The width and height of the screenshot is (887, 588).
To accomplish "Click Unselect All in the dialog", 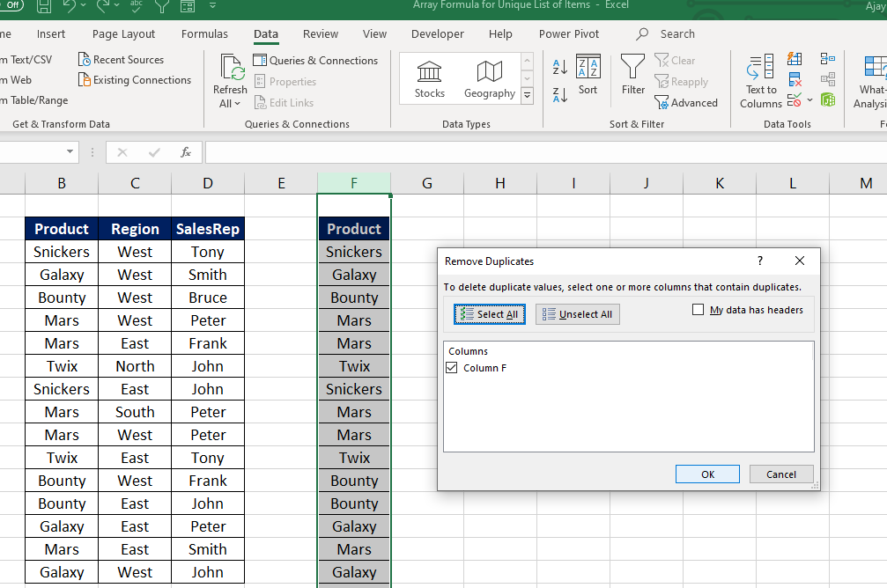I will 578,314.
